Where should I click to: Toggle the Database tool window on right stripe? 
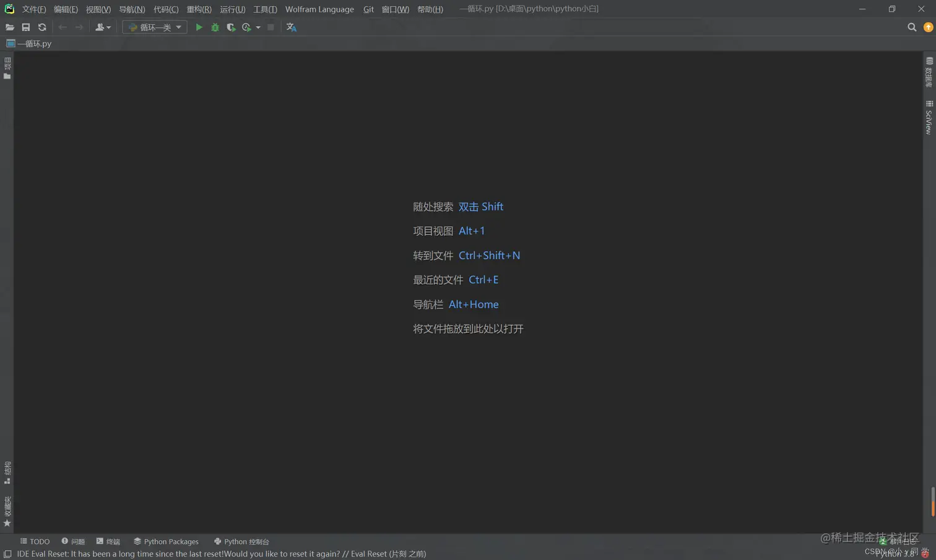(929, 72)
